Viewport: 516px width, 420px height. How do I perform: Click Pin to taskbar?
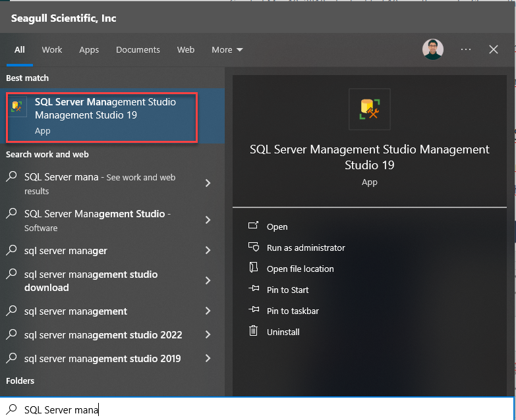293,311
